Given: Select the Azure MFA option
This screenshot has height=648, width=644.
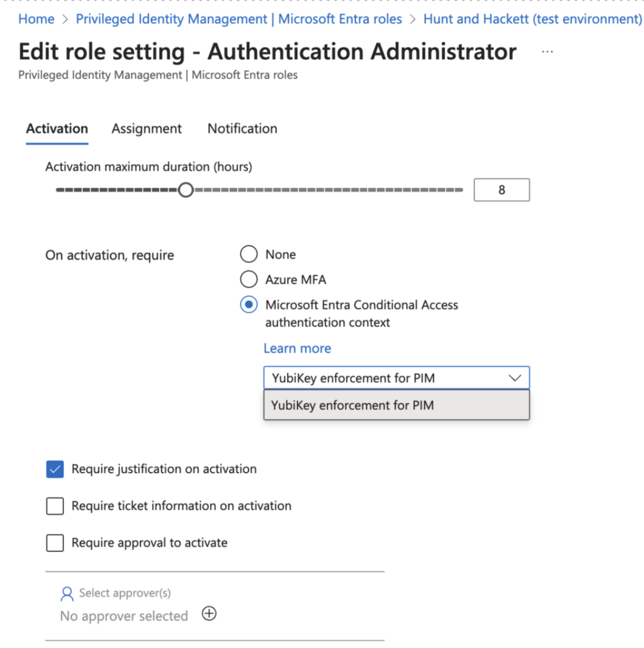Looking at the screenshot, I should [249, 279].
